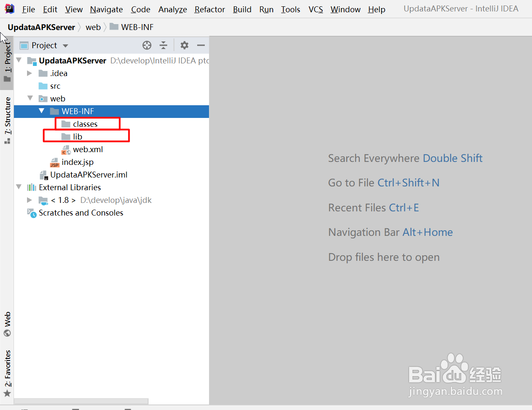Click the WEB-INF folder icon in the breadcrumb

[114, 27]
